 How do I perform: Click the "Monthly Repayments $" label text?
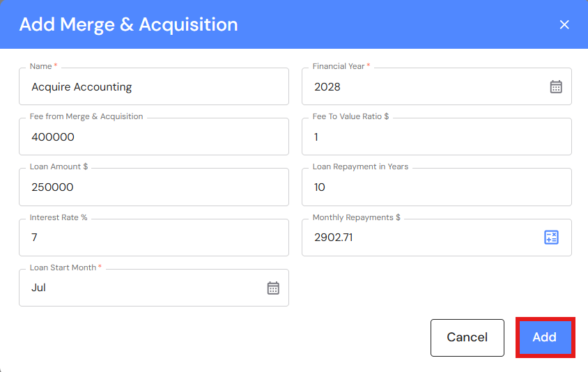point(356,217)
